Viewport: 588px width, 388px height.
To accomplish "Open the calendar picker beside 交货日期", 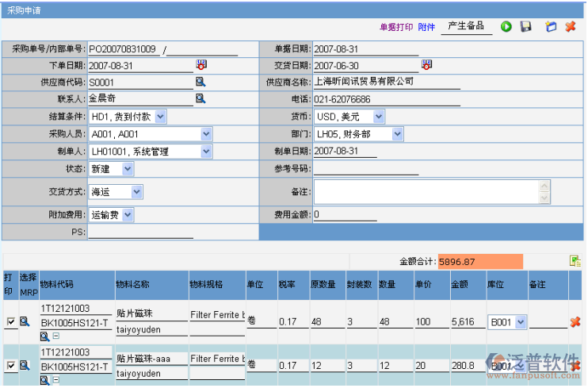I will (427, 65).
